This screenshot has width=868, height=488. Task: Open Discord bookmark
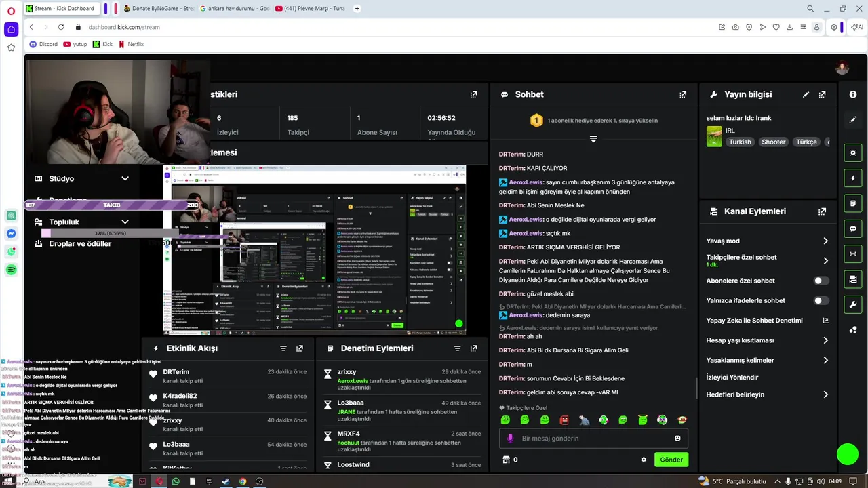[43, 44]
